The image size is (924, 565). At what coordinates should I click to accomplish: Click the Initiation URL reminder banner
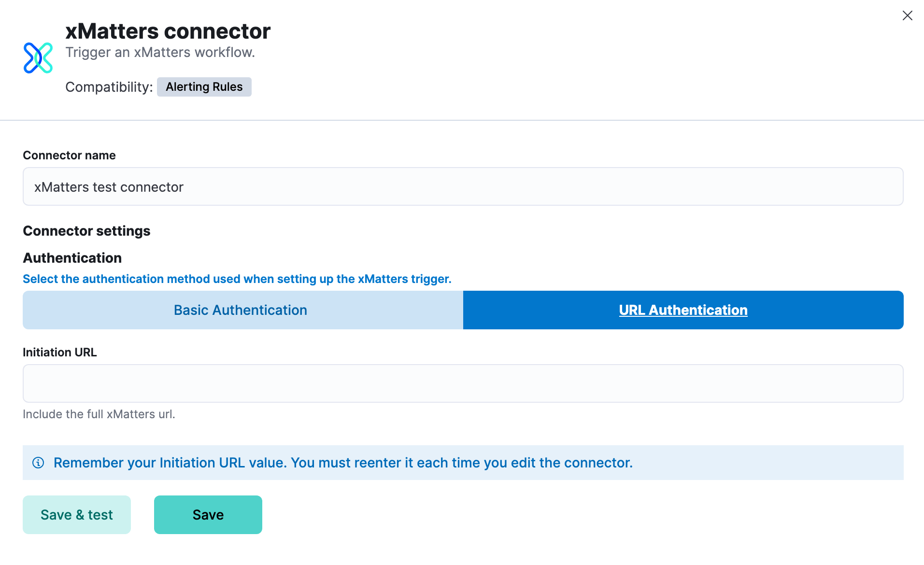(x=343, y=463)
